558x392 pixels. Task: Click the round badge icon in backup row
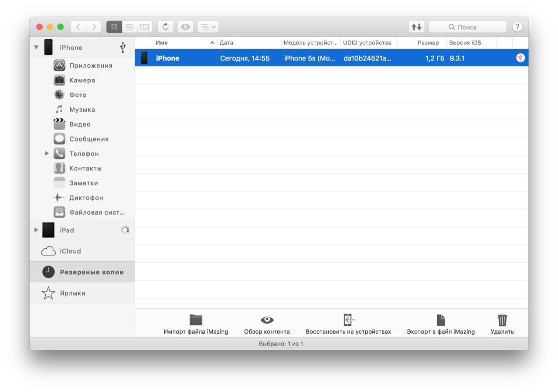click(521, 58)
